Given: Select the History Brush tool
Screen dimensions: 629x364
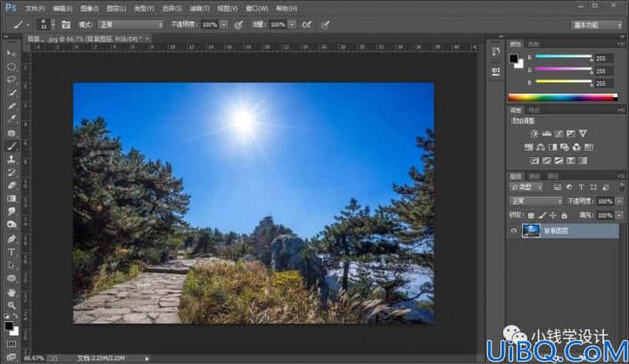Looking at the screenshot, I should [12, 172].
